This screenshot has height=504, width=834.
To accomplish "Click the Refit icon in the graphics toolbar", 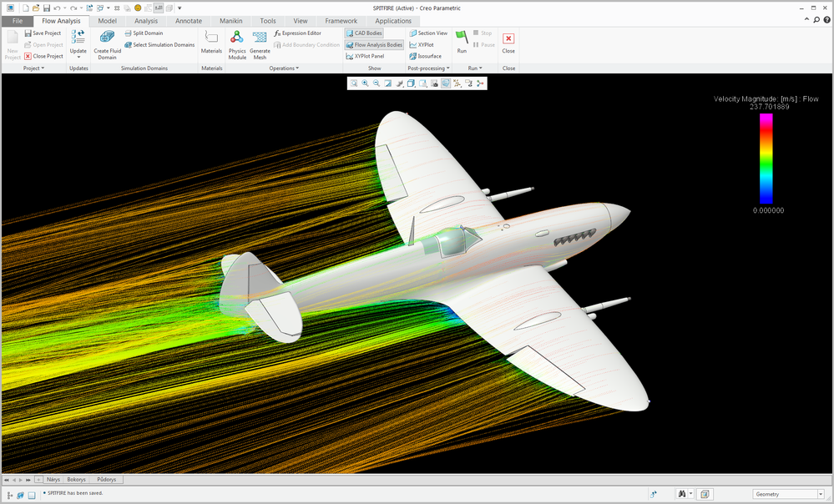I will tap(354, 83).
